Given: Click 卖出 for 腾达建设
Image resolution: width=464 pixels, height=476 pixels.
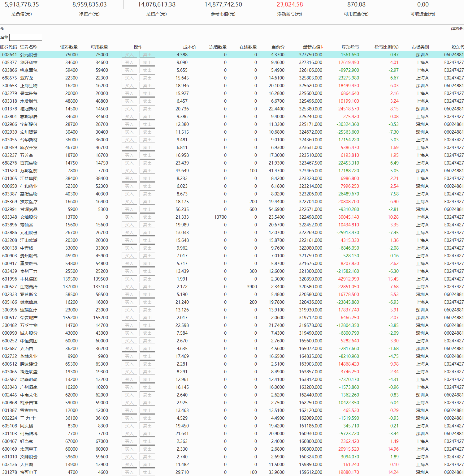Looking at the screenshot, I should 147,364.
